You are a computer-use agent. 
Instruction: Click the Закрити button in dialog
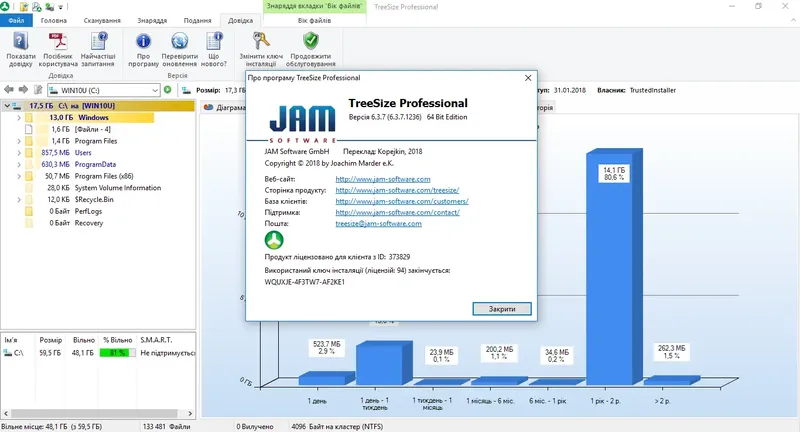point(502,309)
